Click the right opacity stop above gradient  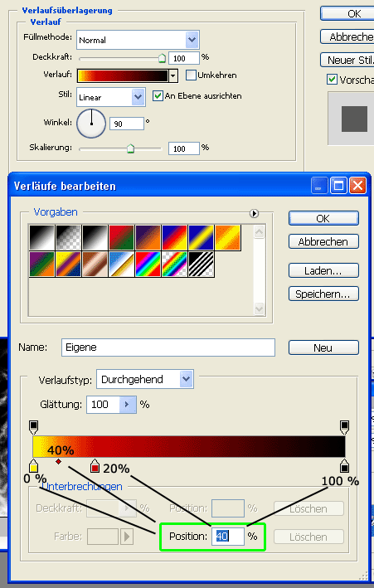344,427
